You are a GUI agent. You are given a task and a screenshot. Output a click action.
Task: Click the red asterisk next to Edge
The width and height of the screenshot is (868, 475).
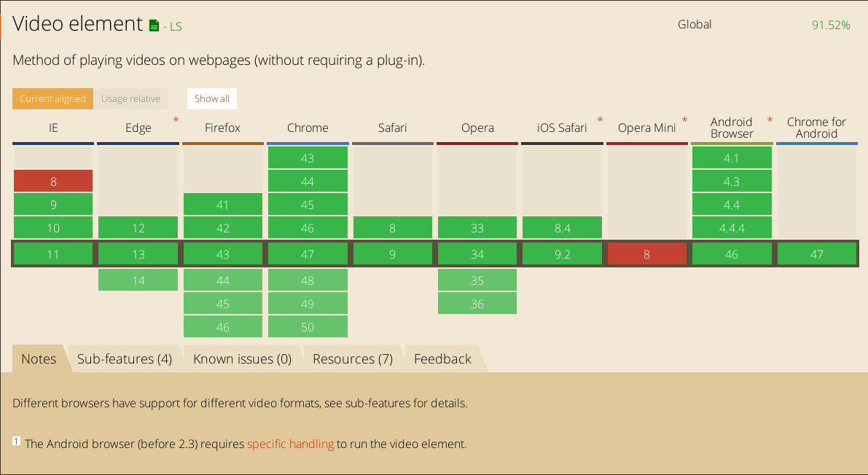pos(176,120)
